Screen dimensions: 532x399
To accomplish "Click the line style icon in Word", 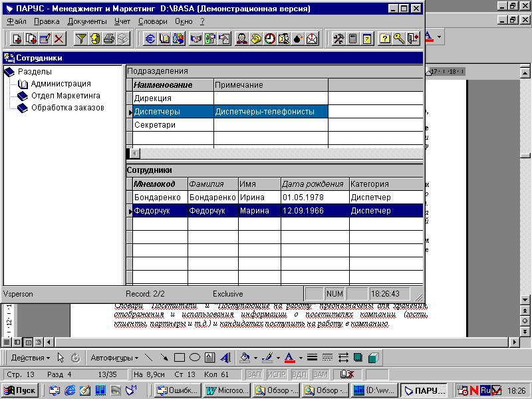I will tap(312, 358).
